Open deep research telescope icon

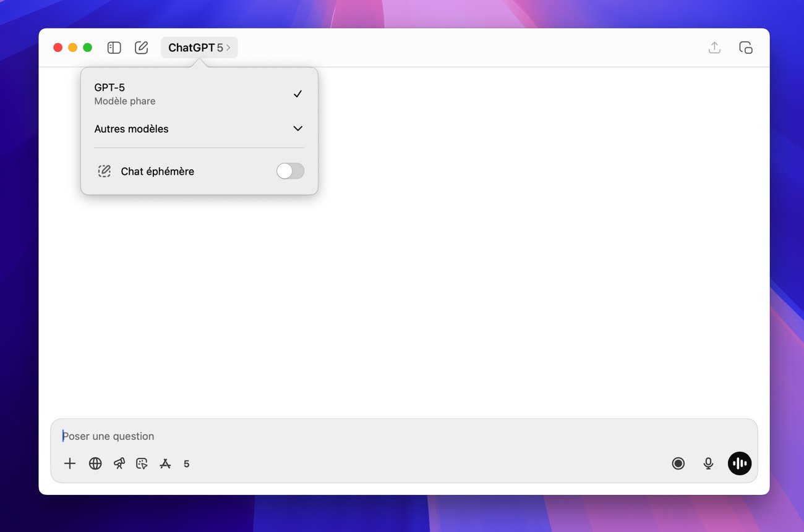(119, 463)
